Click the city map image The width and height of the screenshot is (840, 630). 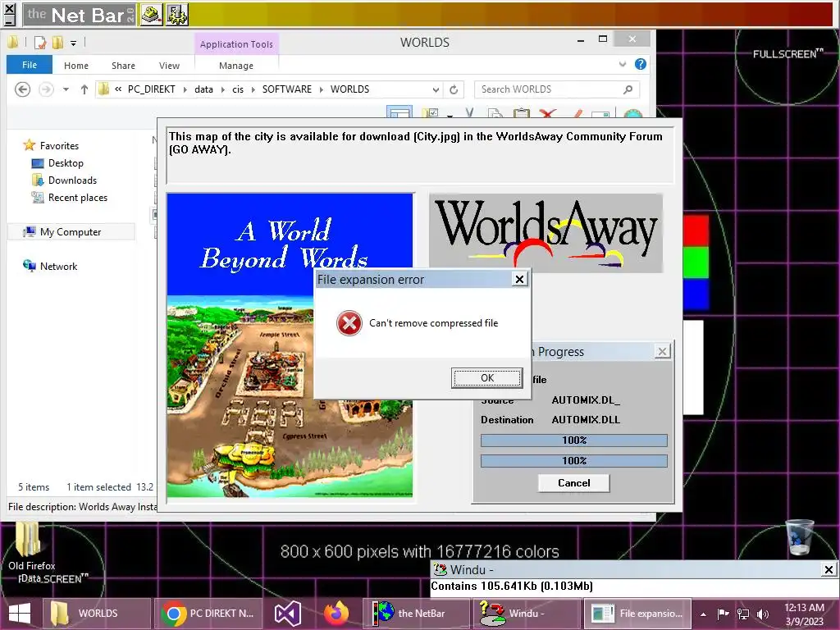click(240, 396)
